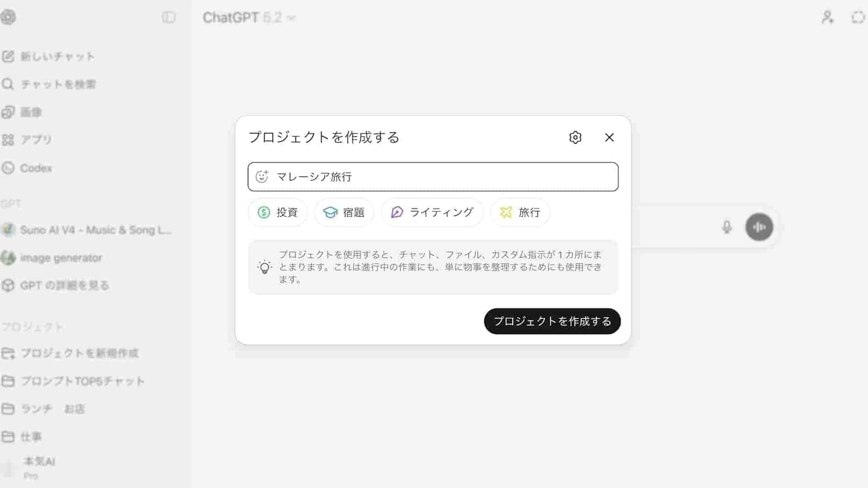Choose emoji icon for project name
Image resolution: width=868 pixels, height=488 pixels.
(x=262, y=176)
